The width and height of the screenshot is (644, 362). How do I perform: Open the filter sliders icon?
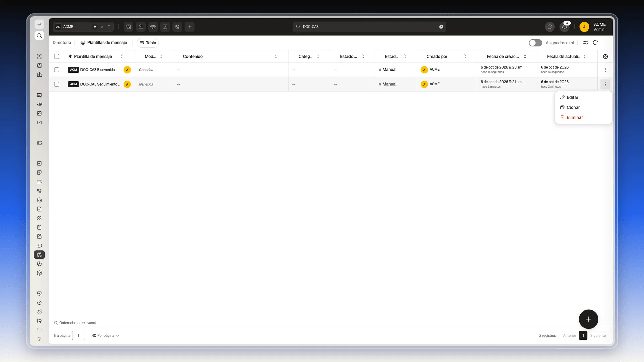coord(585,43)
